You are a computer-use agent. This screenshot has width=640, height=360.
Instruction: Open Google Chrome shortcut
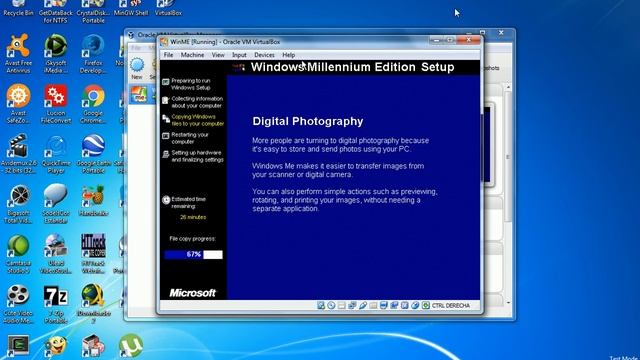click(93, 104)
